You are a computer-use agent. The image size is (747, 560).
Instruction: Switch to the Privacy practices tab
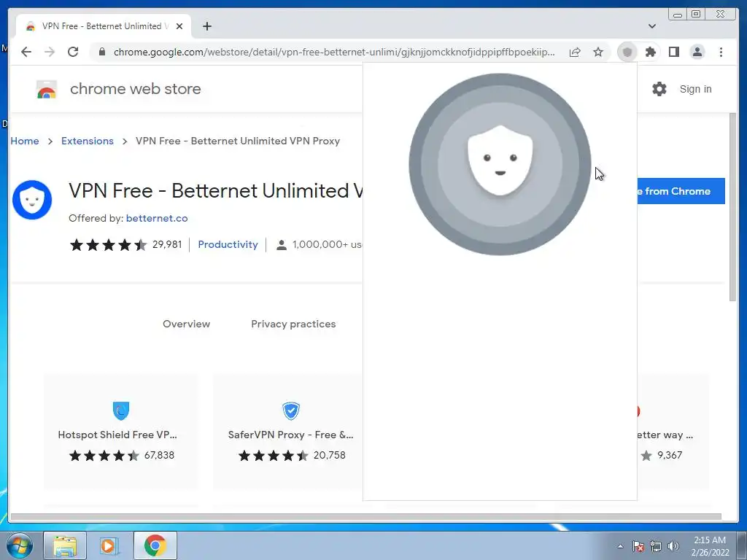pyautogui.click(x=293, y=324)
